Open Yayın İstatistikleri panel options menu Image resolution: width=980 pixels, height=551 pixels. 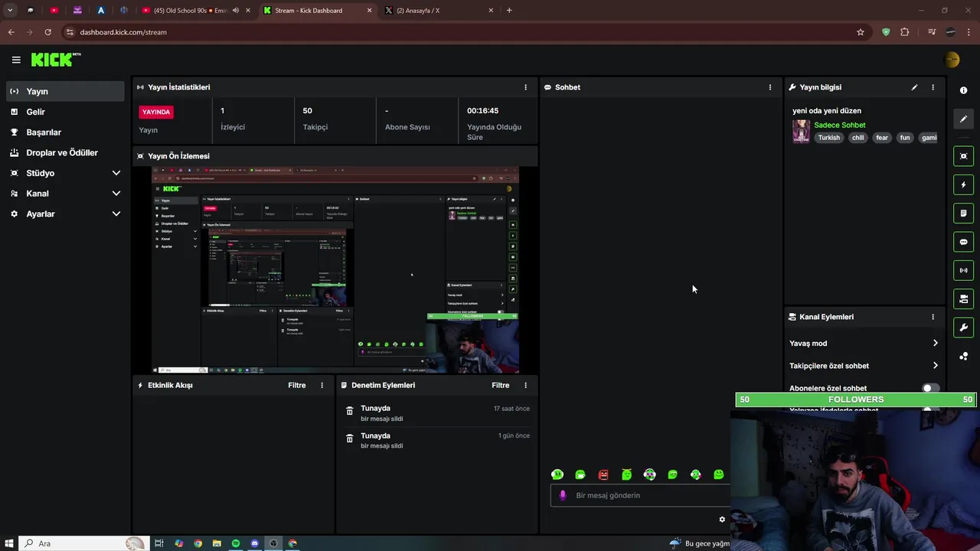(525, 87)
